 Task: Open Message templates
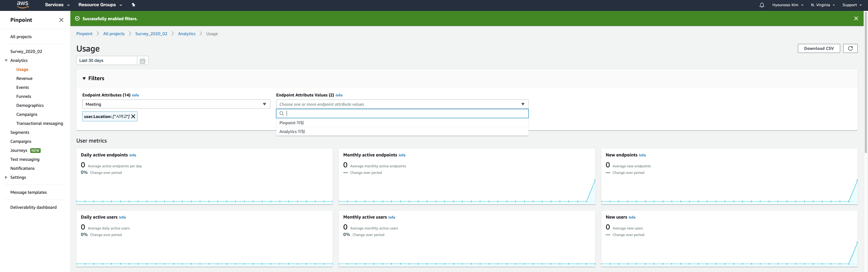coord(29,193)
